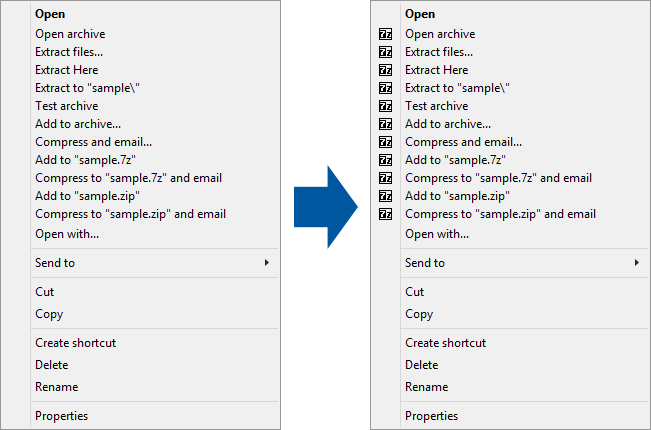Choose Open in the right context menu
This screenshot has width=651, height=430.
pyautogui.click(x=420, y=14)
